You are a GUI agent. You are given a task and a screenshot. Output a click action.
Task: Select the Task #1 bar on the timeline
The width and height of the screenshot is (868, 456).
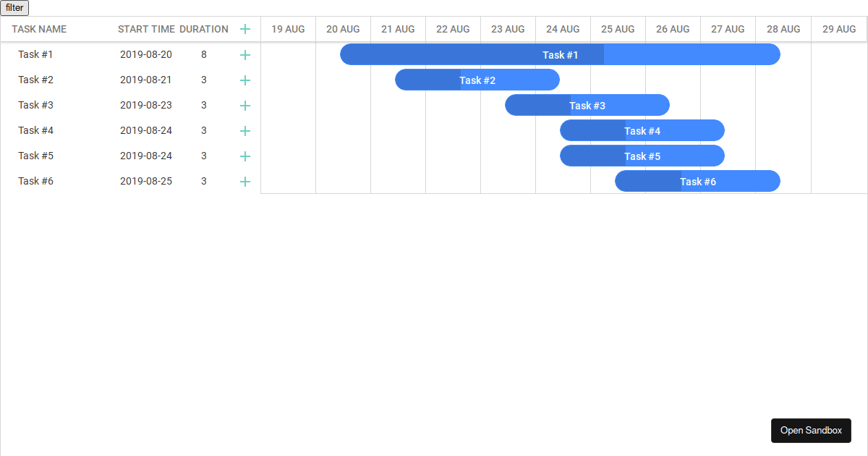coord(561,54)
